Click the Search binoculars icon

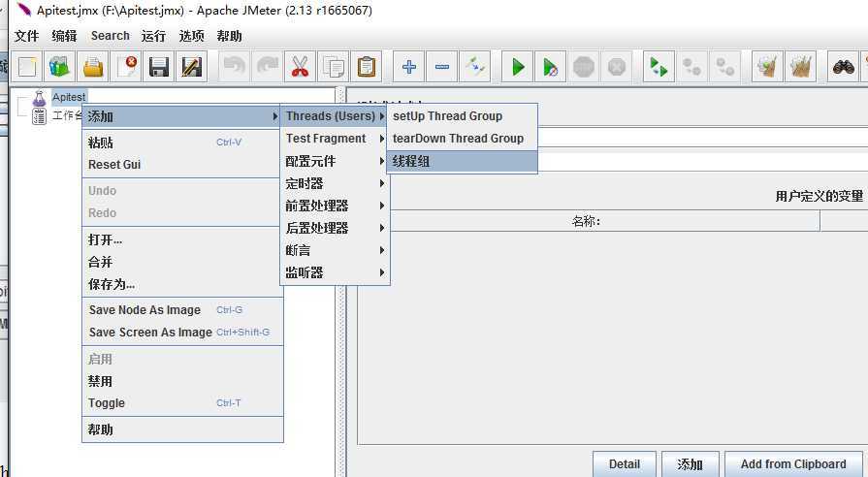coord(843,67)
